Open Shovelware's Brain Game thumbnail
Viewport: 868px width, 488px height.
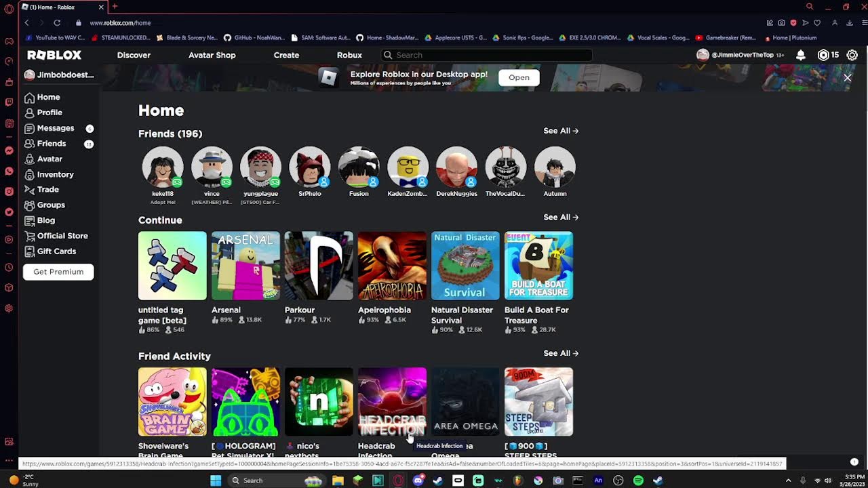[x=172, y=402]
